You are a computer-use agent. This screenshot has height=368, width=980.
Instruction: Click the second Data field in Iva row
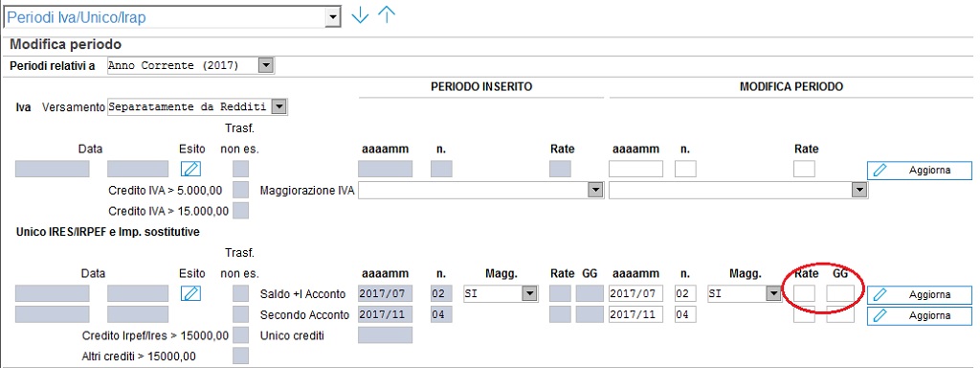(138, 169)
